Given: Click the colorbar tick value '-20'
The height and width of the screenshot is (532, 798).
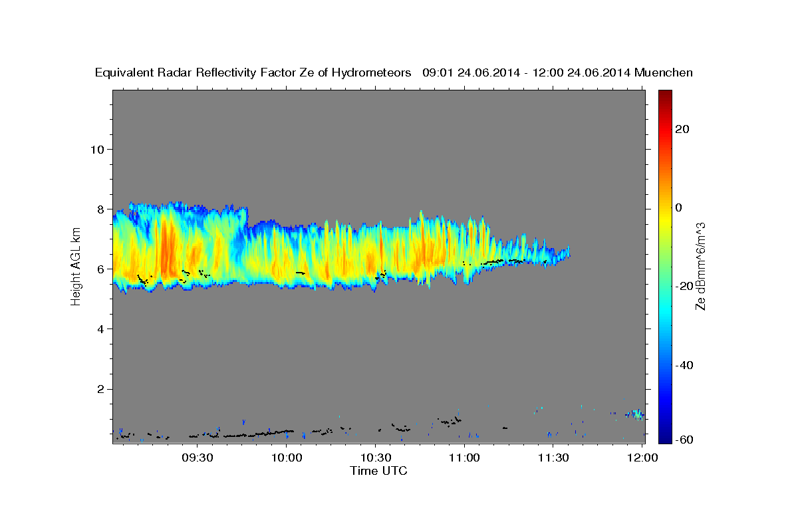Looking at the screenshot, I should (686, 286).
